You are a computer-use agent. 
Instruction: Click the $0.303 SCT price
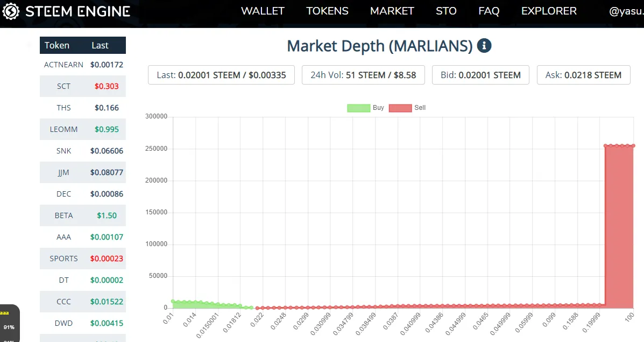tap(107, 86)
